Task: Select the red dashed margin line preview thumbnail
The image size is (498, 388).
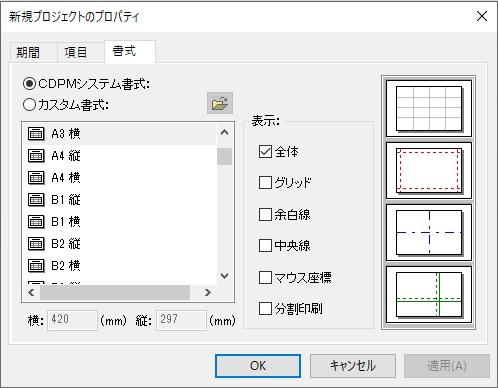Action: point(429,170)
